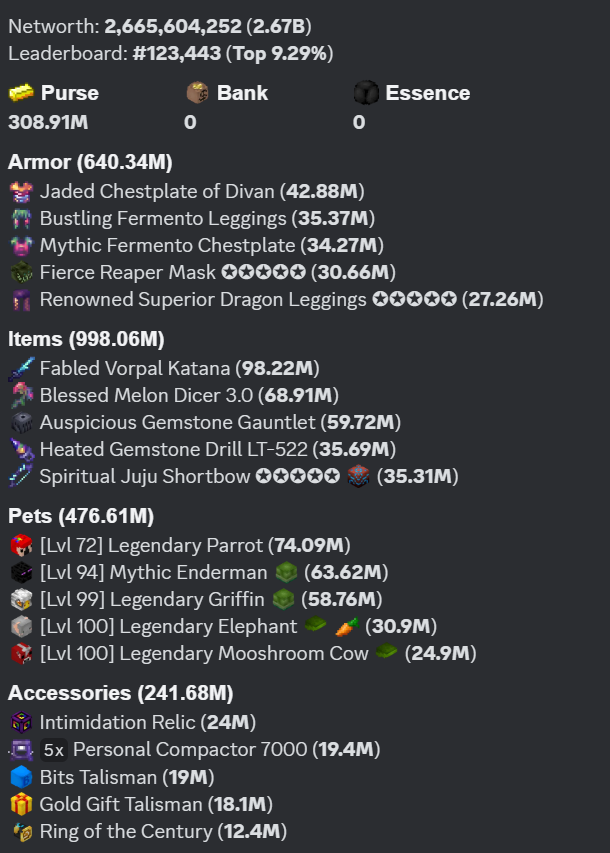Viewport: 610px width, 853px height.
Task: Select the Armor section heading
Action: click(90, 162)
